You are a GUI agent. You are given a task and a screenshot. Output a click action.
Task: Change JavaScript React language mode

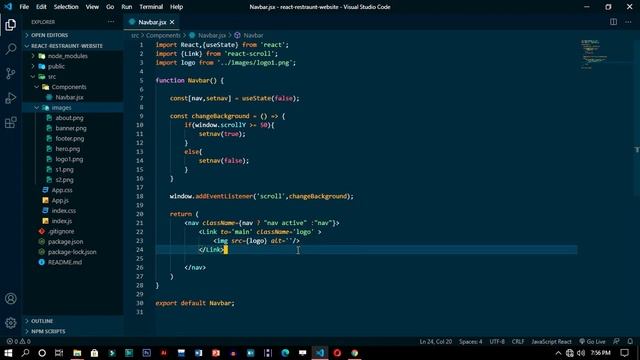(551, 341)
